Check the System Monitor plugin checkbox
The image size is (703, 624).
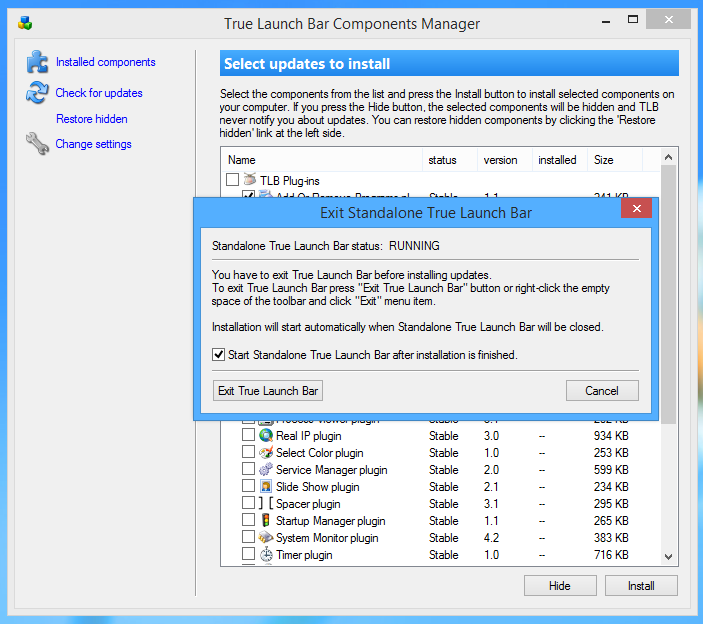coord(248,537)
